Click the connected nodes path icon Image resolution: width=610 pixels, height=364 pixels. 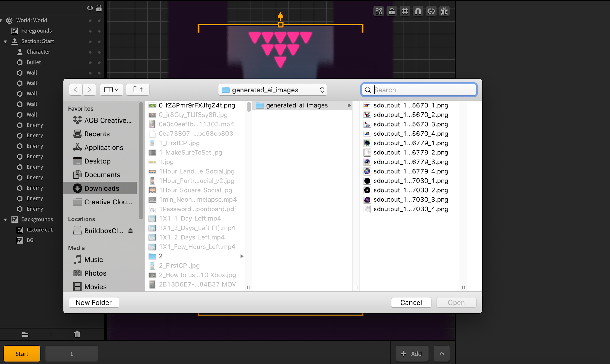(379, 11)
